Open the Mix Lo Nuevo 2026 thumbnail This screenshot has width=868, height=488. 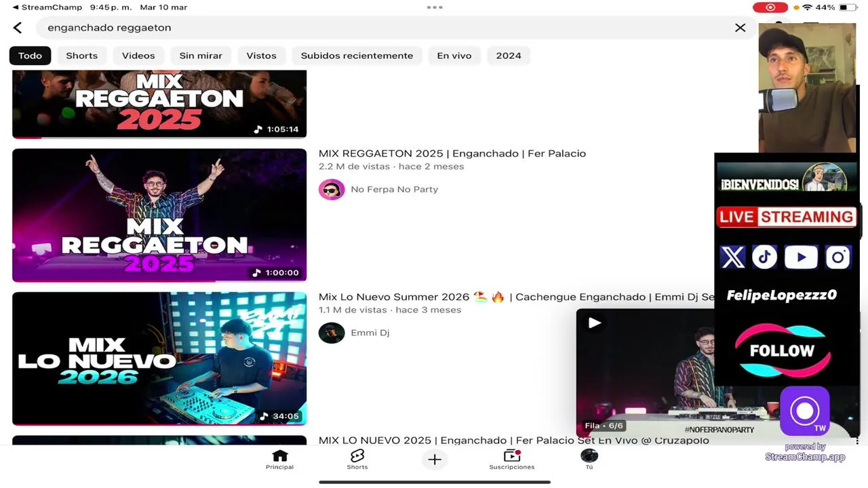159,359
